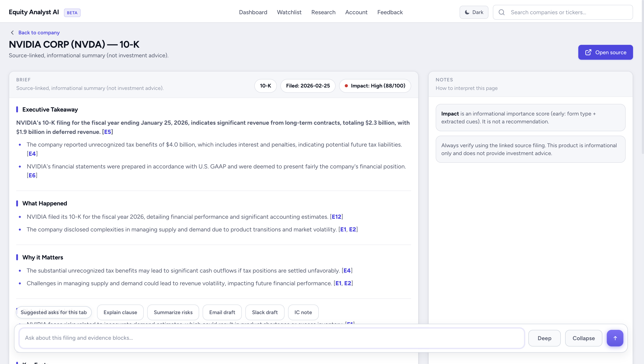Viewport: 644px width, 364px height.
Task: Click the Summarize risks suggestion
Action: (173, 312)
